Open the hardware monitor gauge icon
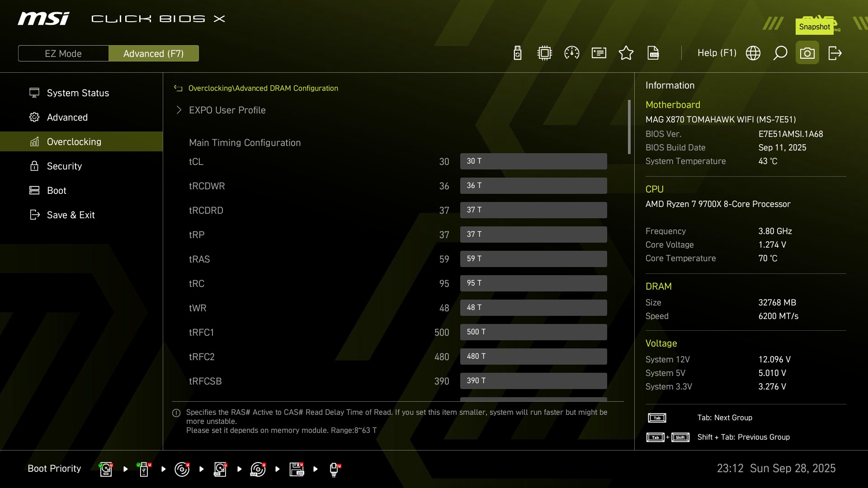868x488 pixels. (x=572, y=53)
